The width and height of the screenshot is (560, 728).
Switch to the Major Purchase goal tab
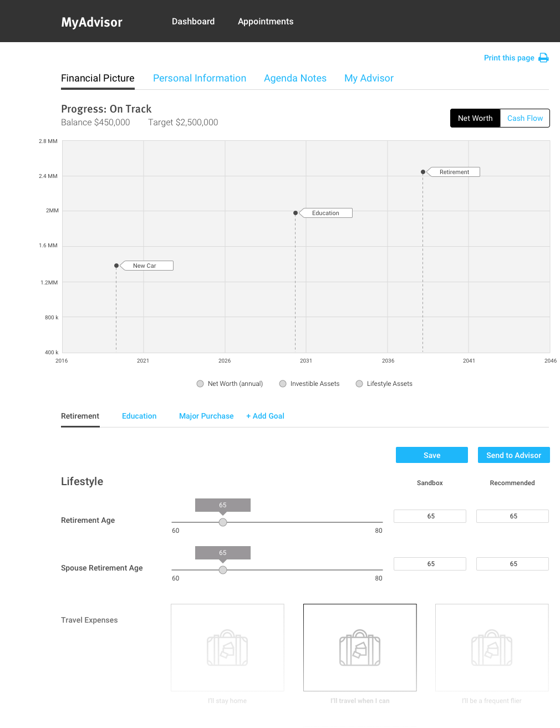tap(206, 416)
